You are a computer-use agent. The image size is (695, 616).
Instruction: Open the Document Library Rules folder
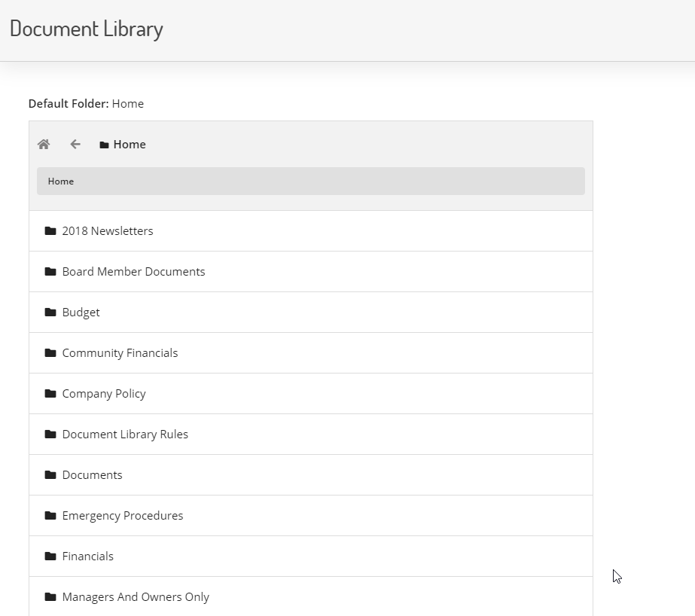311,435
